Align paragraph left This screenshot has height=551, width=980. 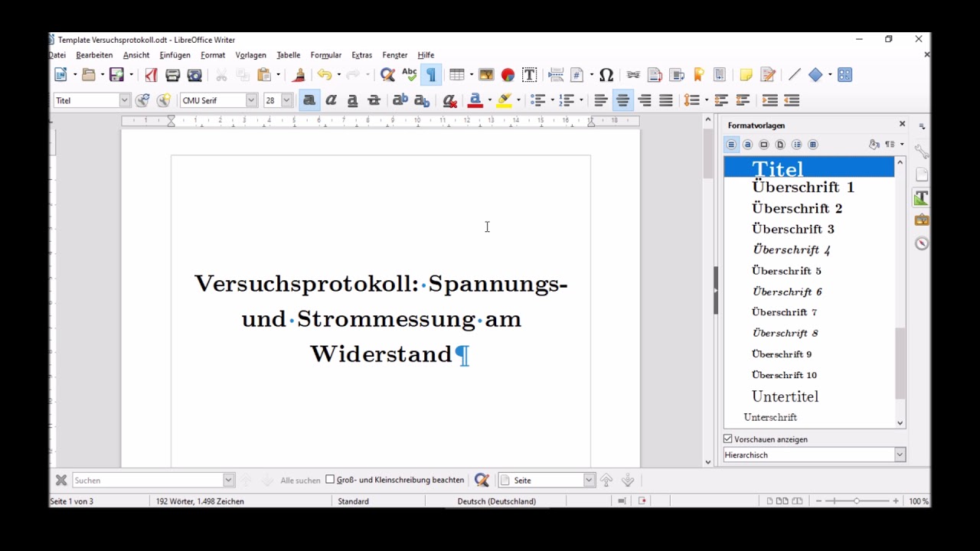click(601, 100)
